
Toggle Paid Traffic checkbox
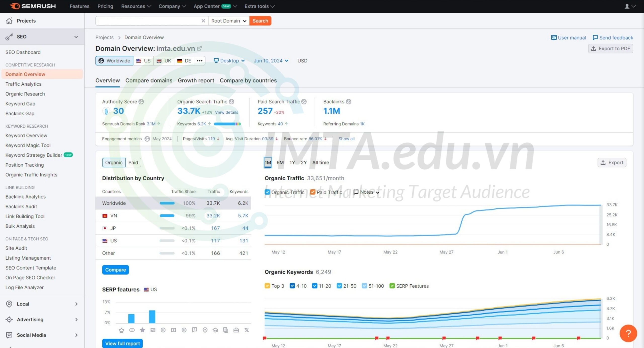[312, 192]
